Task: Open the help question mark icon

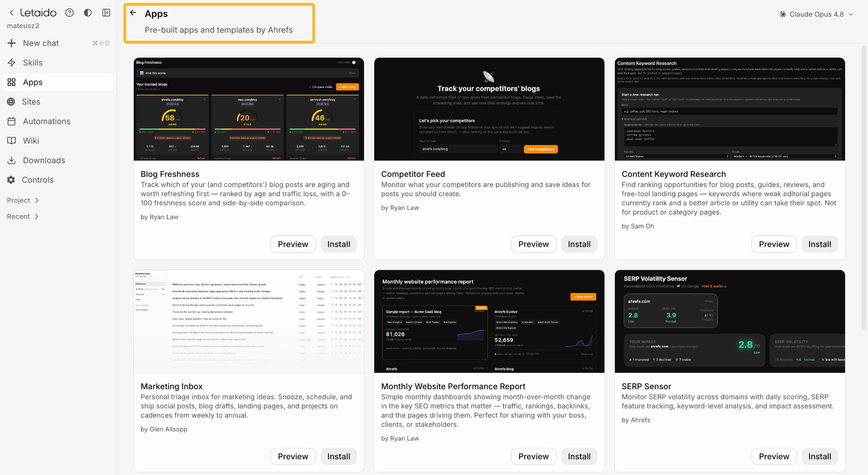Action: pyautogui.click(x=70, y=13)
